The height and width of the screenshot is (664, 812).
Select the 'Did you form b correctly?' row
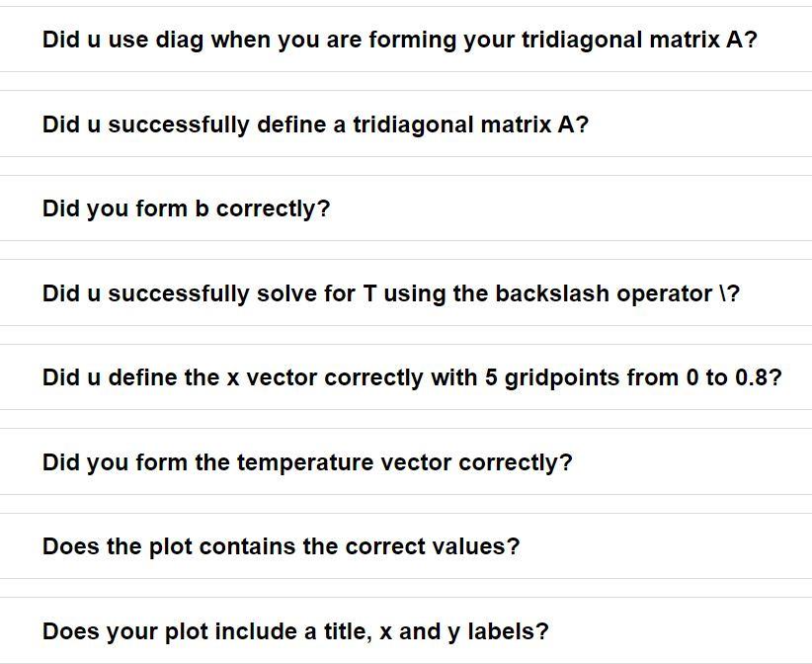pos(406,208)
